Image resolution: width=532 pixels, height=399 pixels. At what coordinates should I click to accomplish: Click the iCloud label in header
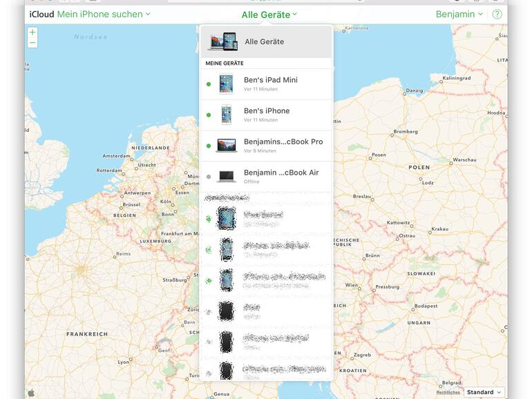pos(41,14)
